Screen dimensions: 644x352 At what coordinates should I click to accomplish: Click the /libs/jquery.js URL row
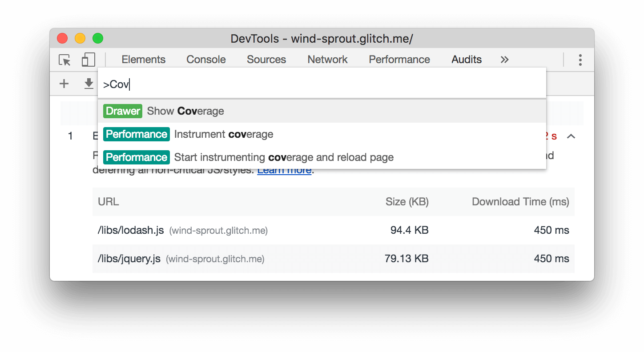coord(129,259)
